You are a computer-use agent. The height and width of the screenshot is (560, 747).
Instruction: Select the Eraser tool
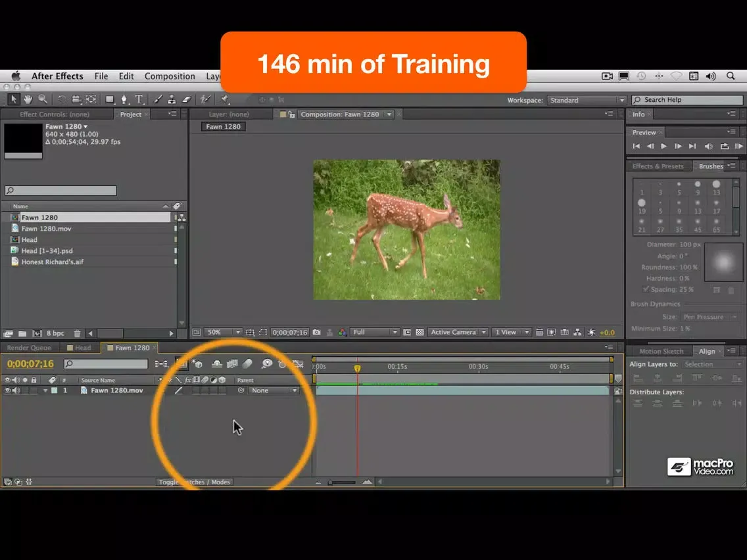click(x=187, y=99)
